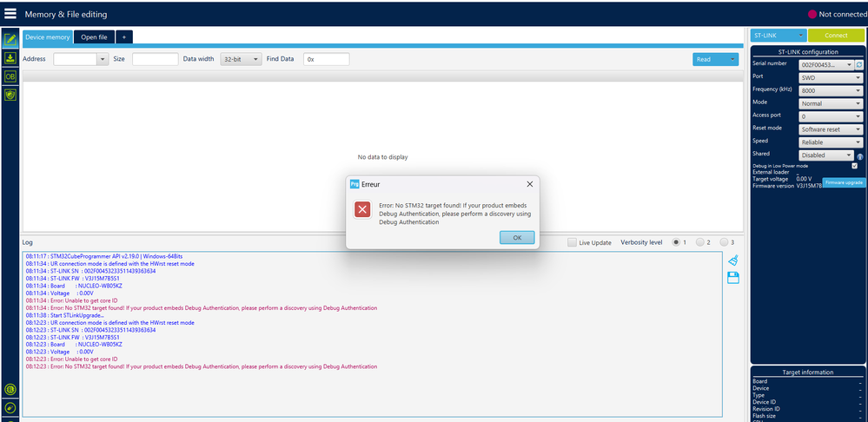Open Erasing & Programming download icon

[x=10, y=58]
